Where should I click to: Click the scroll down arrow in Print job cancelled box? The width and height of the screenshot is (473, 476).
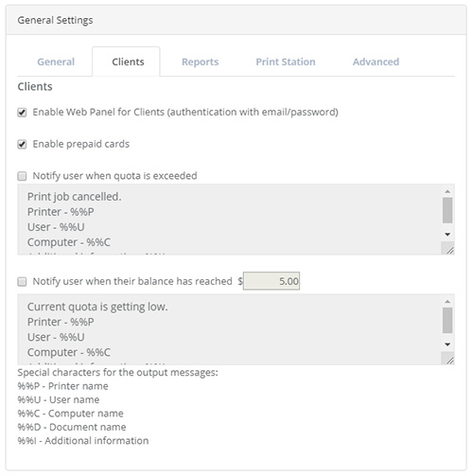447,235
